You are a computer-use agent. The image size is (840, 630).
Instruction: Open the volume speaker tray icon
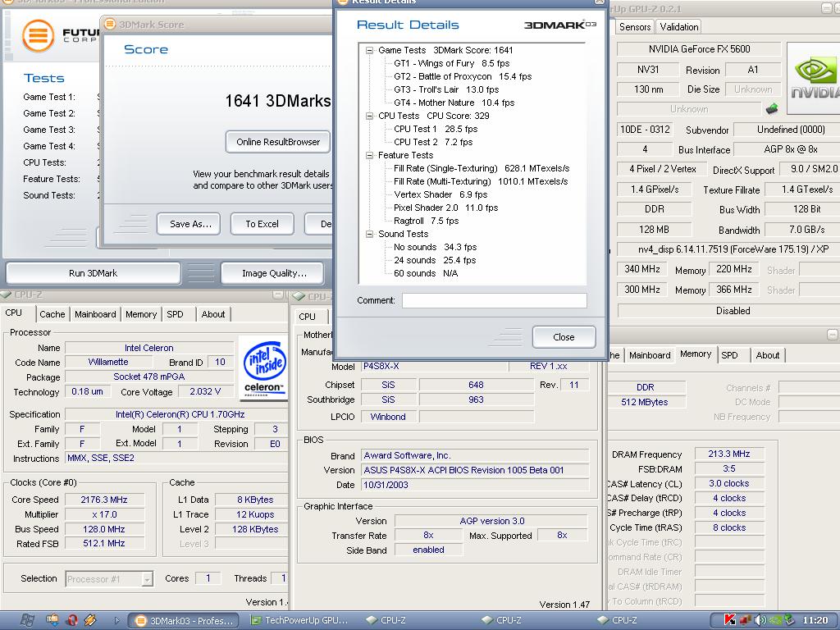(x=760, y=620)
